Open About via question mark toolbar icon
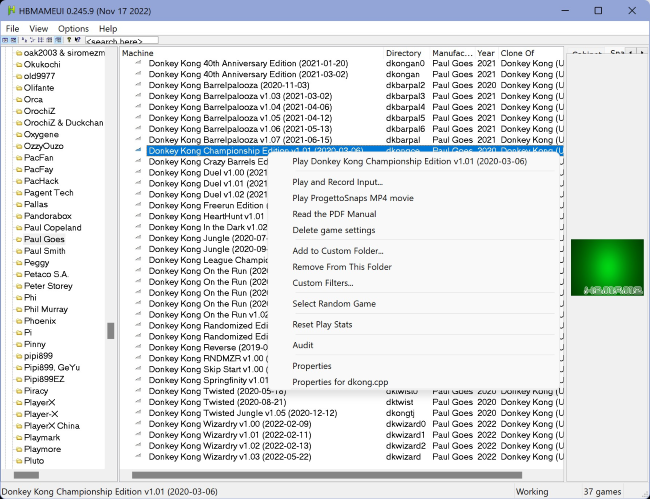Viewport: 650px width, 499px height. [x=70, y=41]
